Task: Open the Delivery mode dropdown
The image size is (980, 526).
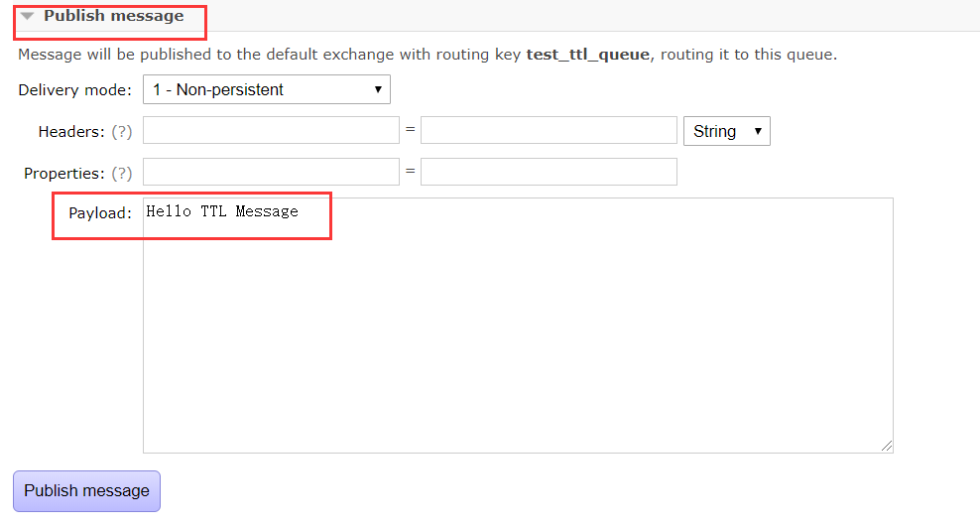Action: pos(267,89)
